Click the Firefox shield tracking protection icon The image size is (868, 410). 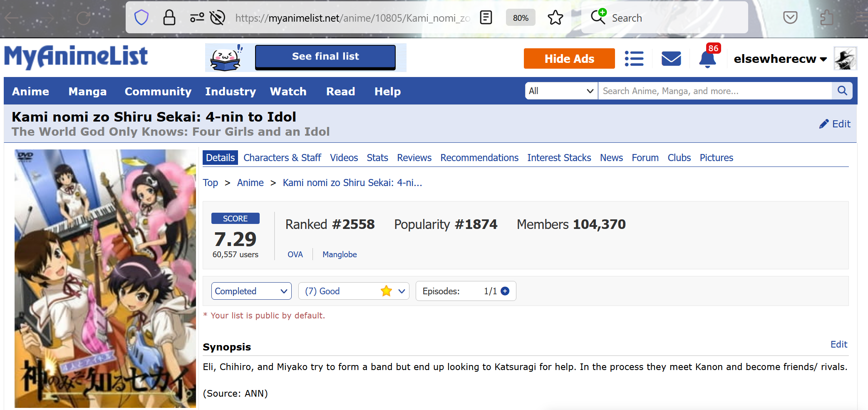tap(141, 18)
